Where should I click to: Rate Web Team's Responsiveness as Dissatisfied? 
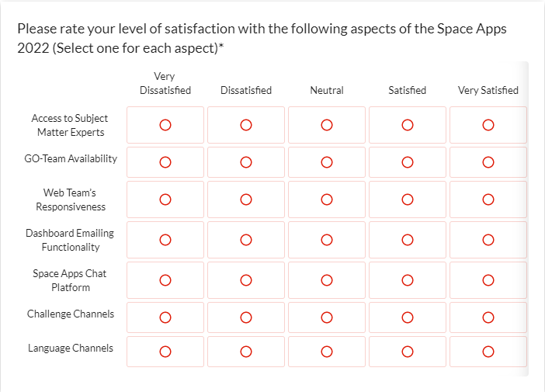coord(246,199)
